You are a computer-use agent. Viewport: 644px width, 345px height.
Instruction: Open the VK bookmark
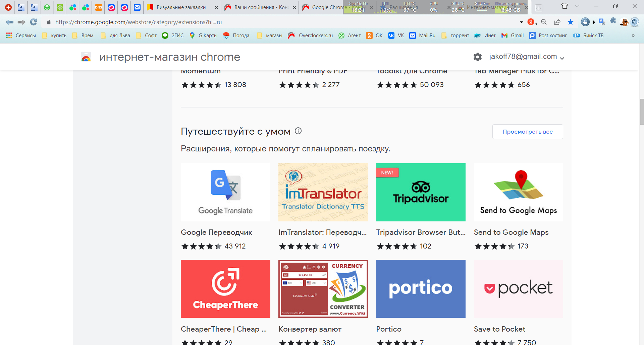(x=396, y=36)
